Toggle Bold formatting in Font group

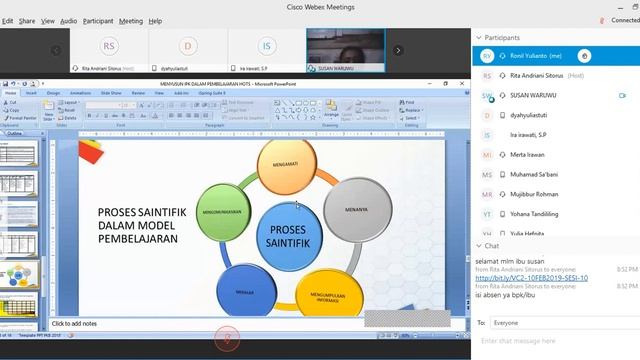click(x=89, y=116)
